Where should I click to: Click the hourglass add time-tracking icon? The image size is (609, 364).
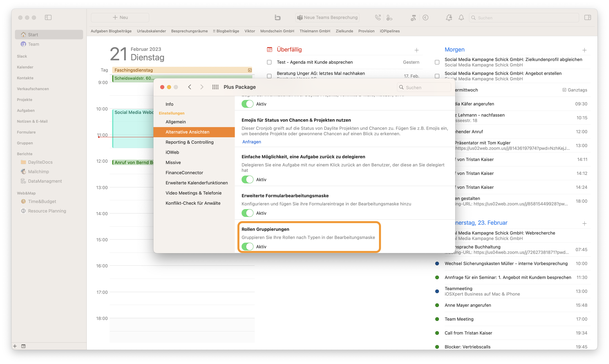(x=414, y=17)
